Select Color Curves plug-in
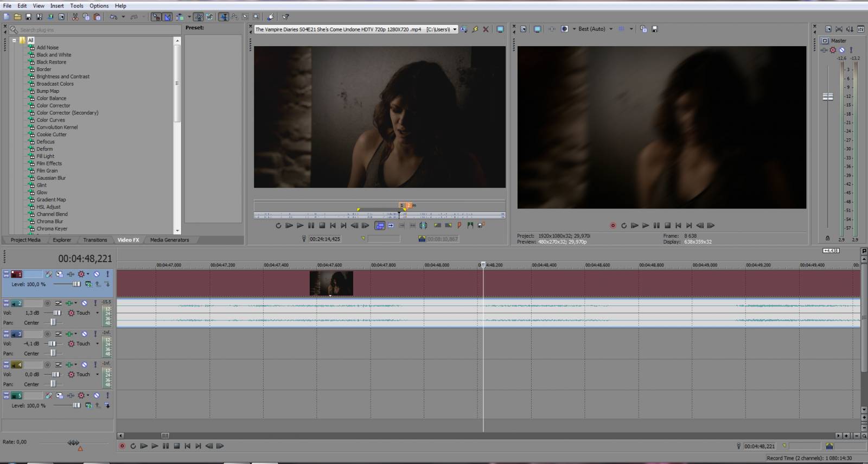 (50, 120)
